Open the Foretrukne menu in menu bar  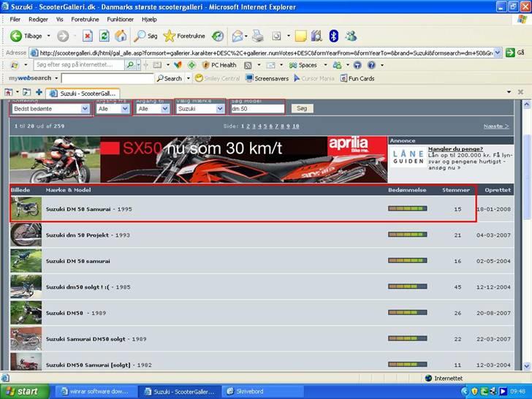[85, 19]
